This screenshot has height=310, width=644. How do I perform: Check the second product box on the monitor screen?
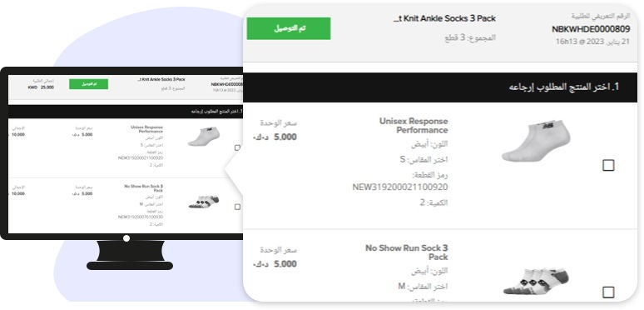[237, 207]
